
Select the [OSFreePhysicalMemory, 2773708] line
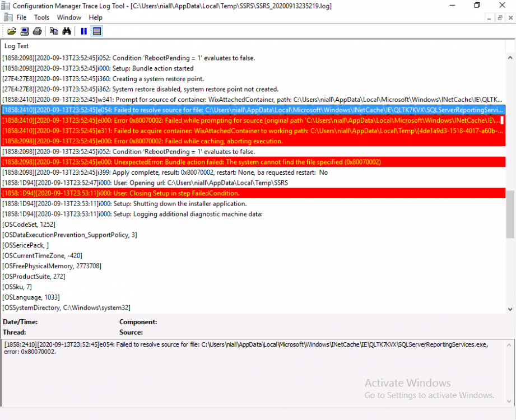tap(253, 266)
